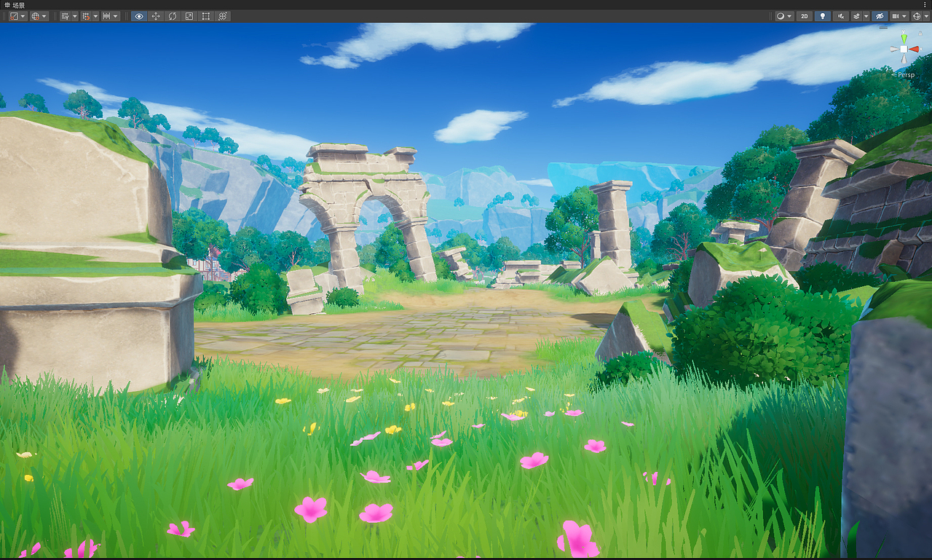Open the Scene tab's three-dot options menu
Viewport: 932px width, 560px height.
[925, 5]
